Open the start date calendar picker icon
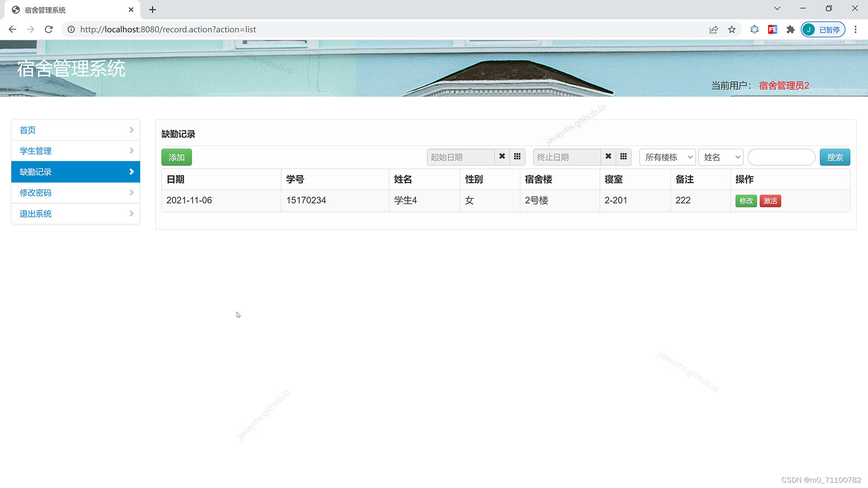This screenshot has width=868, height=488. [x=517, y=157]
